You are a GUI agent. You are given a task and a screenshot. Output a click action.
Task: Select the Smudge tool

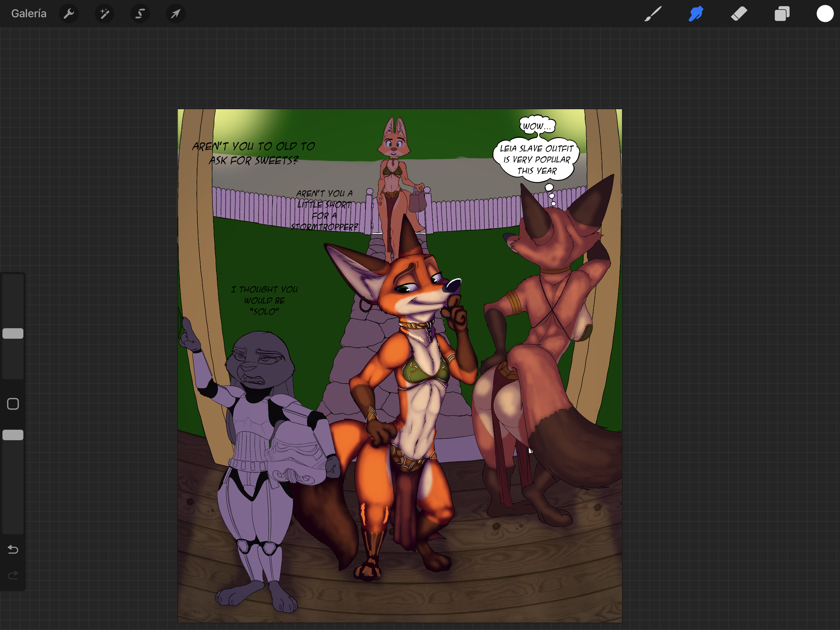696,14
